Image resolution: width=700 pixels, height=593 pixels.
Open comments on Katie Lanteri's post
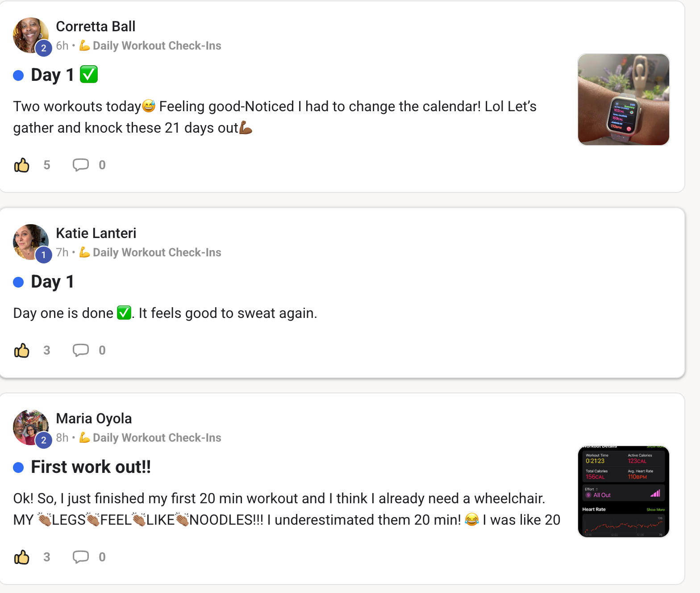coord(81,351)
